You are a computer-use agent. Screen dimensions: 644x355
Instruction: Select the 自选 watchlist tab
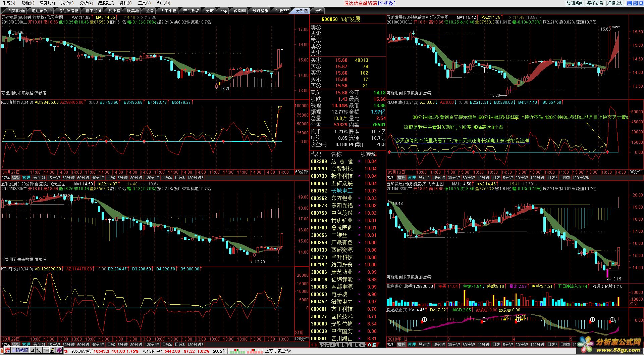coord(342,345)
